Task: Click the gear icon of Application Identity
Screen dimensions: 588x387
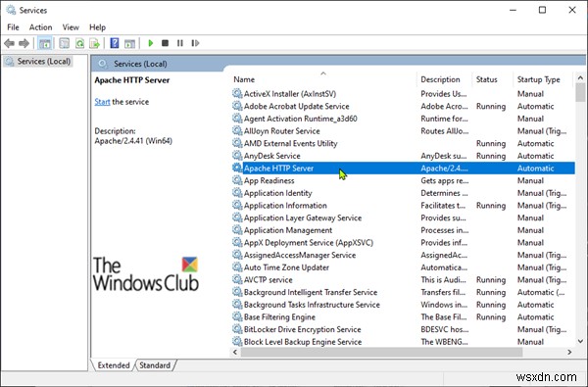Action: click(x=237, y=192)
